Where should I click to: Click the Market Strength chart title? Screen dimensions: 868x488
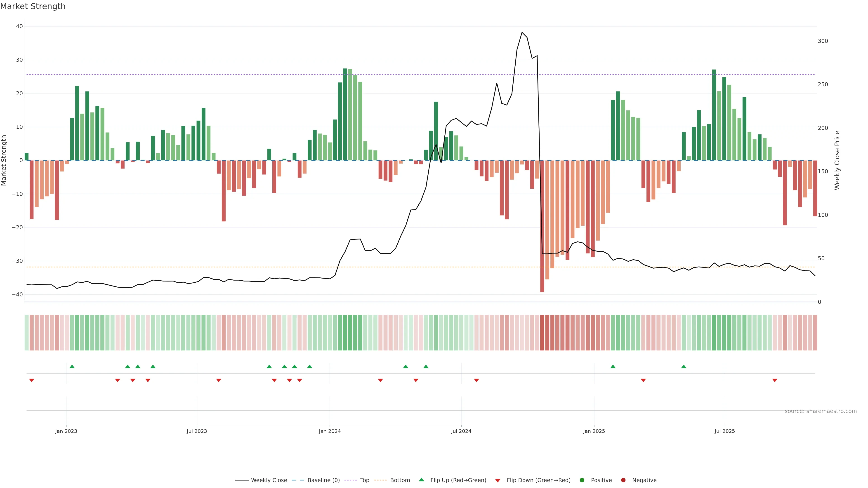tap(33, 6)
